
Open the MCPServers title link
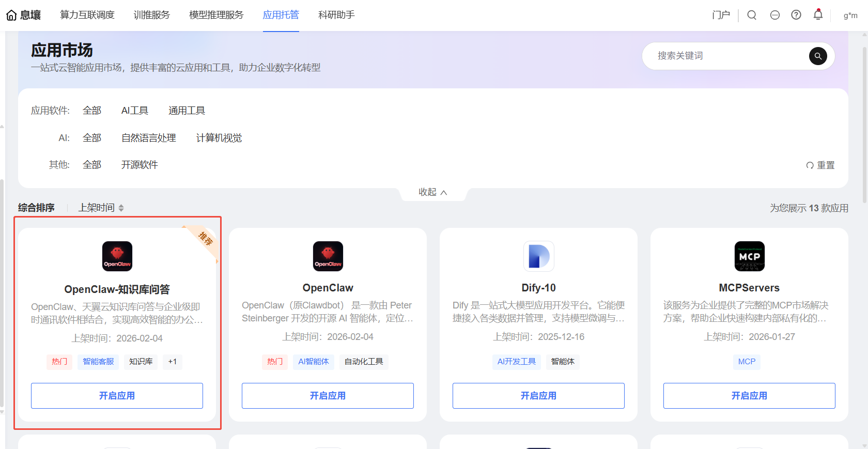pyautogui.click(x=749, y=288)
